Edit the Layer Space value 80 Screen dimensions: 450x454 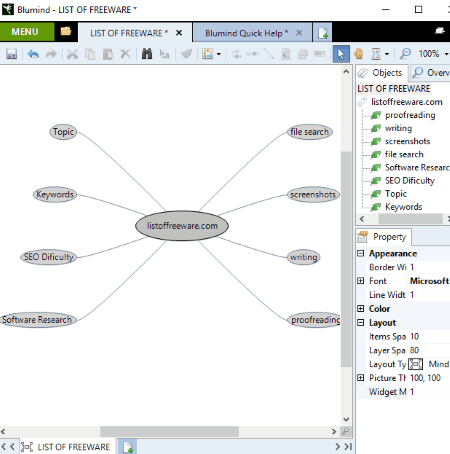click(x=429, y=350)
